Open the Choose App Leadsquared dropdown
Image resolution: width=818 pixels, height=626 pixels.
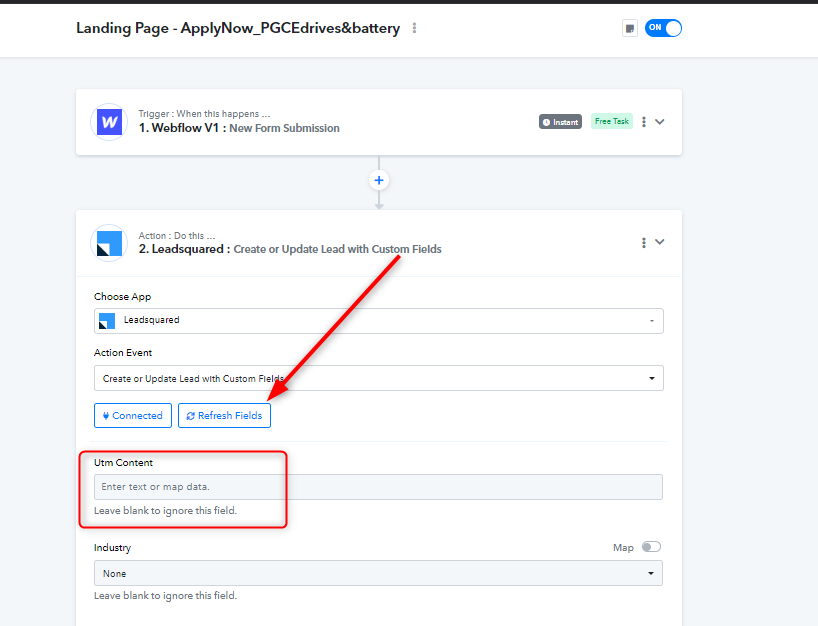tap(379, 321)
